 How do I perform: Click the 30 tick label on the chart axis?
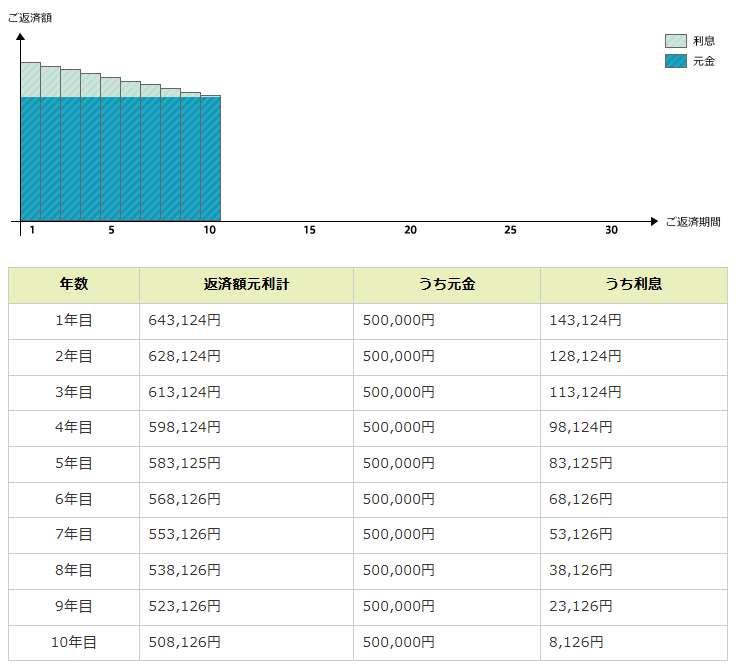tap(611, 231)
